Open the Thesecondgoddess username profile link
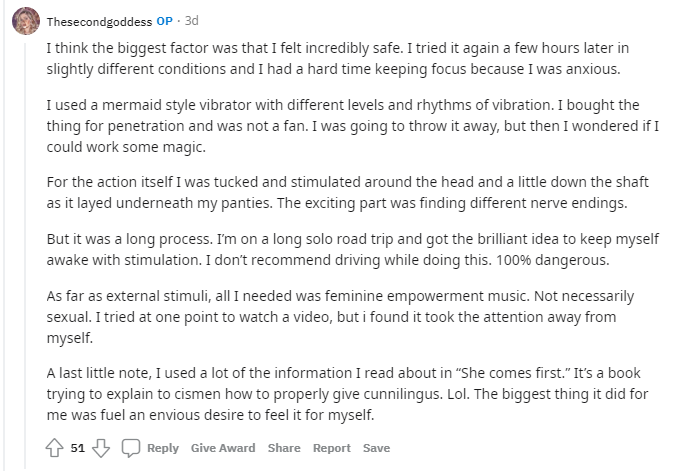683x471 pixels. pos(99,21)
